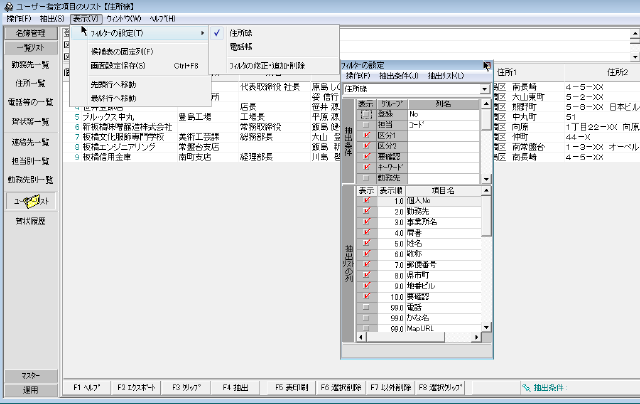Uncheck 区分2 in 抽出条件 list
Image resolution: width=640 pixels, height=404 pixels.
(366, 146)
